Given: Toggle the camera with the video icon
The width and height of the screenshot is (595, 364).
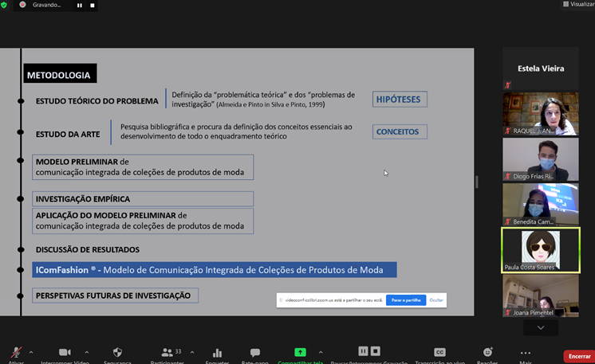Looking at the screenshot, I should [x=65, y=352].
